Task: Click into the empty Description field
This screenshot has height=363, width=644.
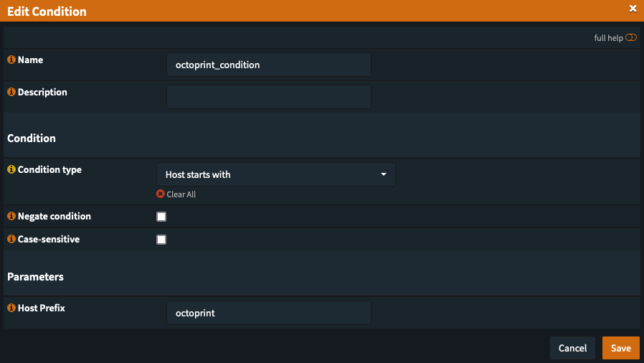Action: tap(269, 97)
